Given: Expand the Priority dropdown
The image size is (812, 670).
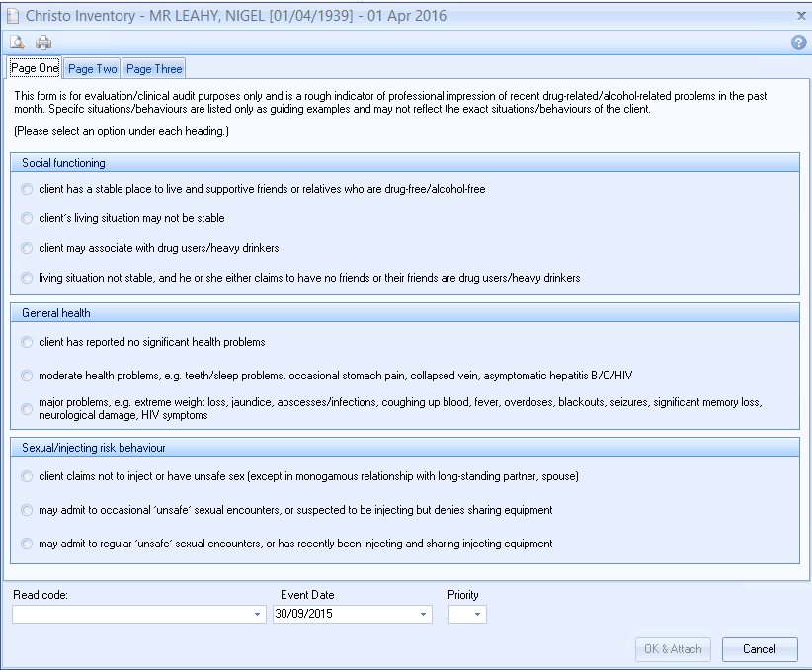Looking at the screenshot, I should (x=478, y=615).
